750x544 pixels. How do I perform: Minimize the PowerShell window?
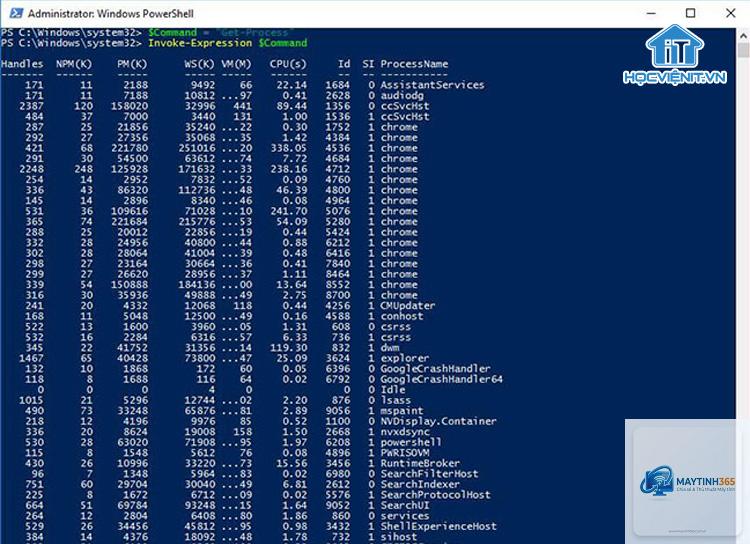pos(651,13)
